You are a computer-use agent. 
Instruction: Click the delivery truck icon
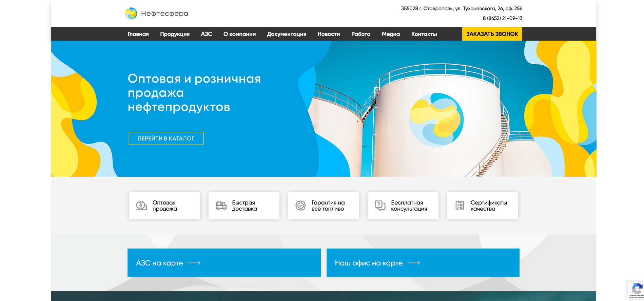[x=221, y=206]
